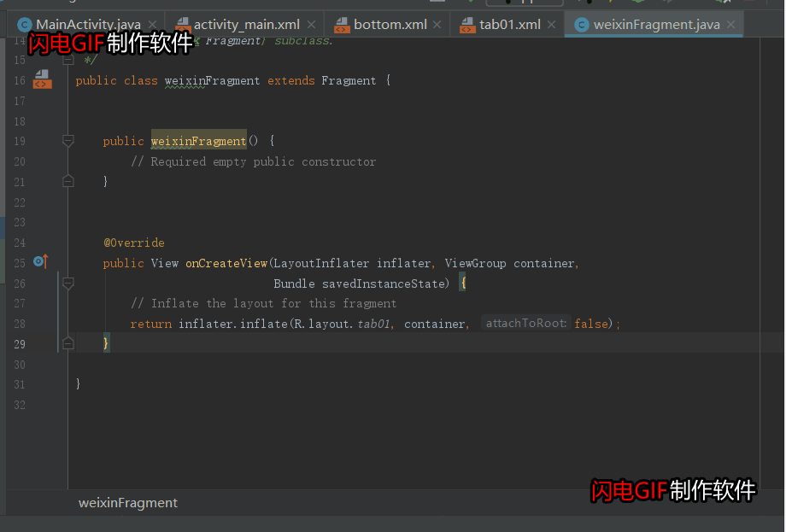The image size is (786, 532).
Task: Click the 'return' keyword on line 28
Action: [x=151, y=324]
